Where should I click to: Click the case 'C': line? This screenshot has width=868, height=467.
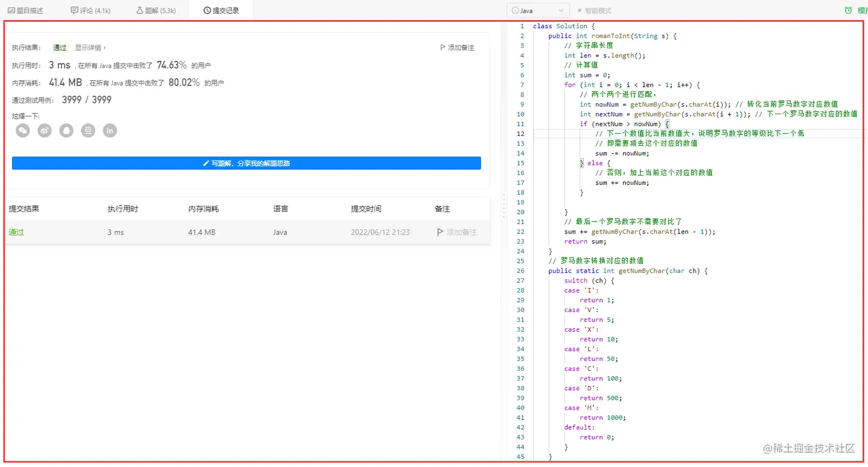pyautogui.click(x=581, y=369)
